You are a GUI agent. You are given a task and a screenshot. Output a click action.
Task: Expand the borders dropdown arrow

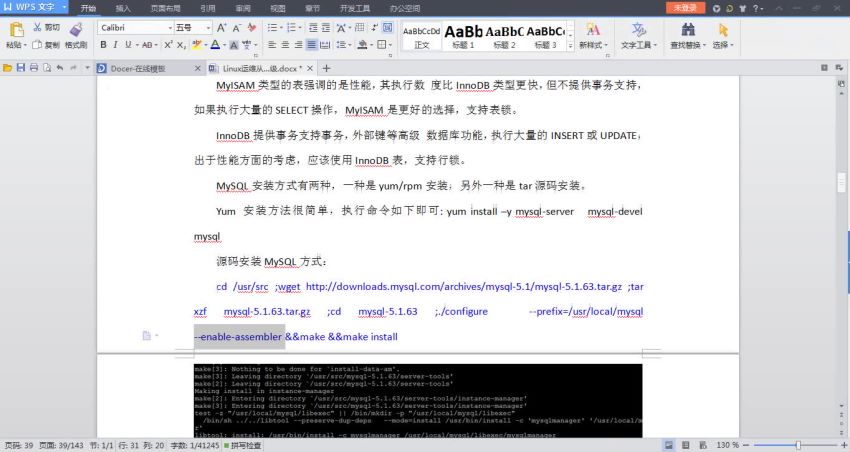pyautogui.click(x=390, y=45)
